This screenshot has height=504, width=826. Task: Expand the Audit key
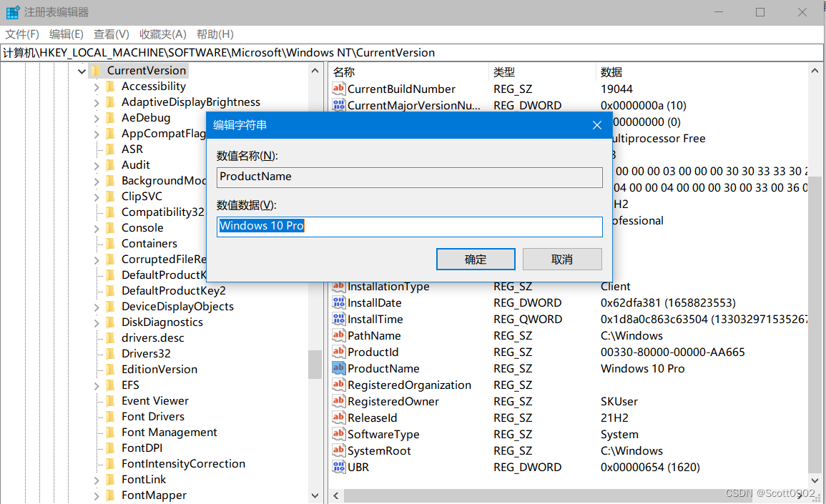(97, 165)
